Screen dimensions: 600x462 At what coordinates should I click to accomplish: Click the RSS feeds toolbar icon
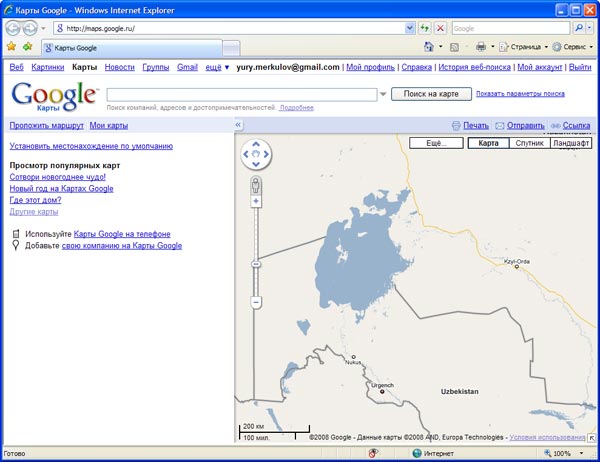(454, 47)
